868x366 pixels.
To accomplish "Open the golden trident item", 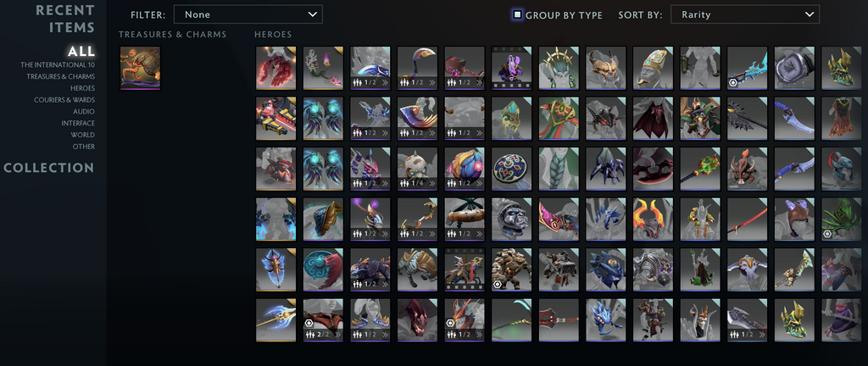I will pos(275,320).
